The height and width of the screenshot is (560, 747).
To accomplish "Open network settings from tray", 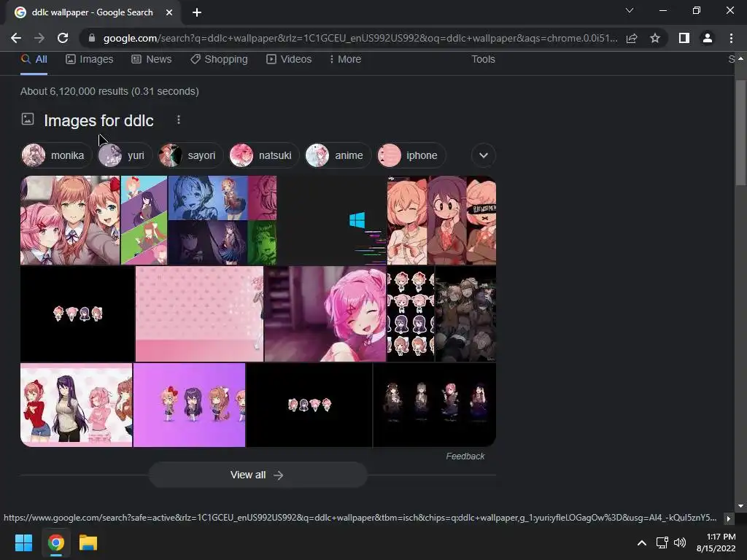I will [x=662, y=542].
